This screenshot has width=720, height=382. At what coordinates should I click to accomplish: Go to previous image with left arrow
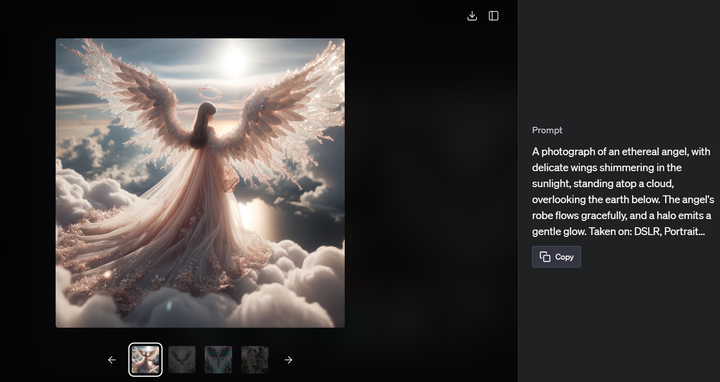(112, 360)
